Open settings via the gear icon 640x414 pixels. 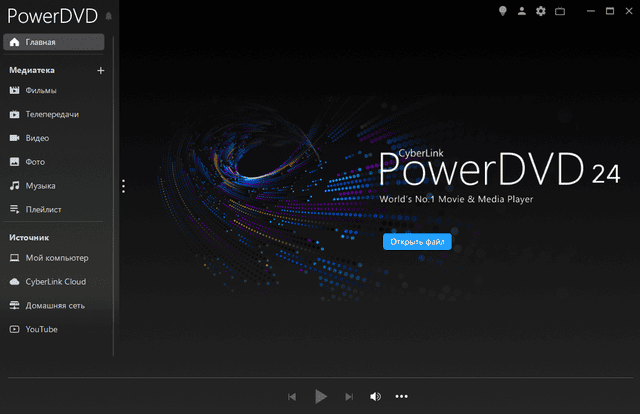coord(541,11)
